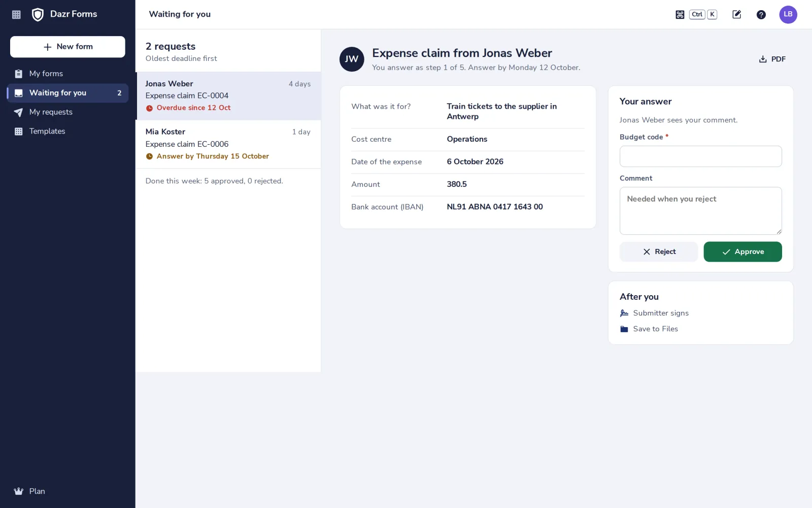Click the My requests paper plane icon
The height and width of the screenshot is (508, 812).
point(18,112)
